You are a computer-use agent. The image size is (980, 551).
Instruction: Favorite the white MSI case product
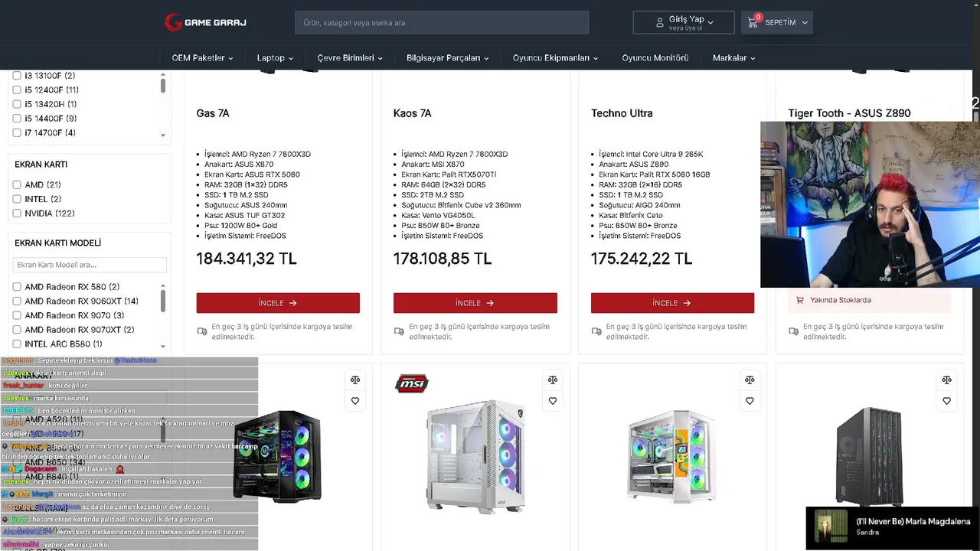click(x=552, y=401)
